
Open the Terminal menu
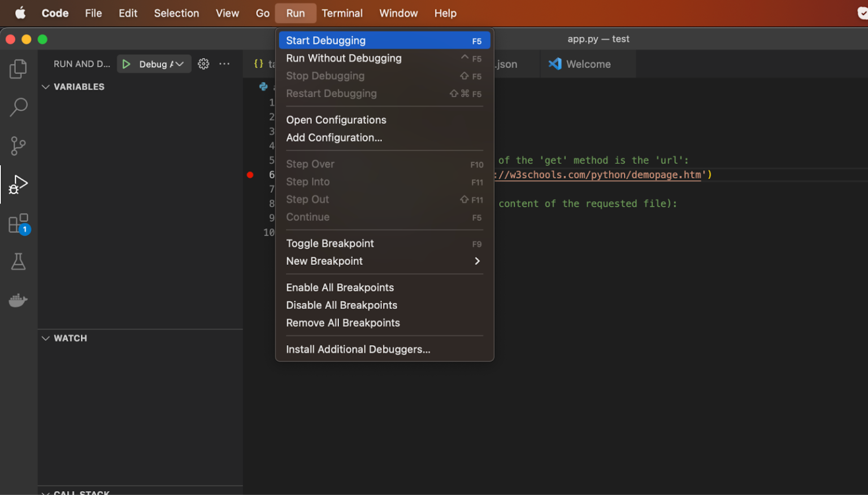pos(342,13)
